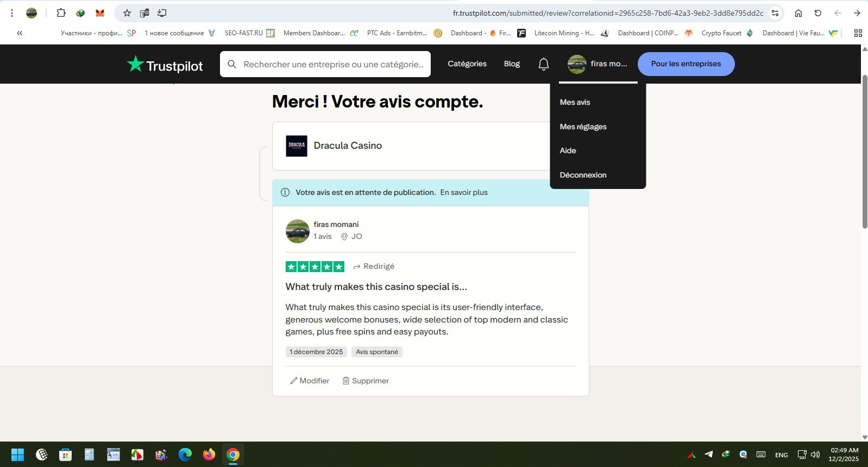The height and width of the screenshot is (467, 868).
Task: Click the translate page icon in address bar
Action: click(144, 13)
